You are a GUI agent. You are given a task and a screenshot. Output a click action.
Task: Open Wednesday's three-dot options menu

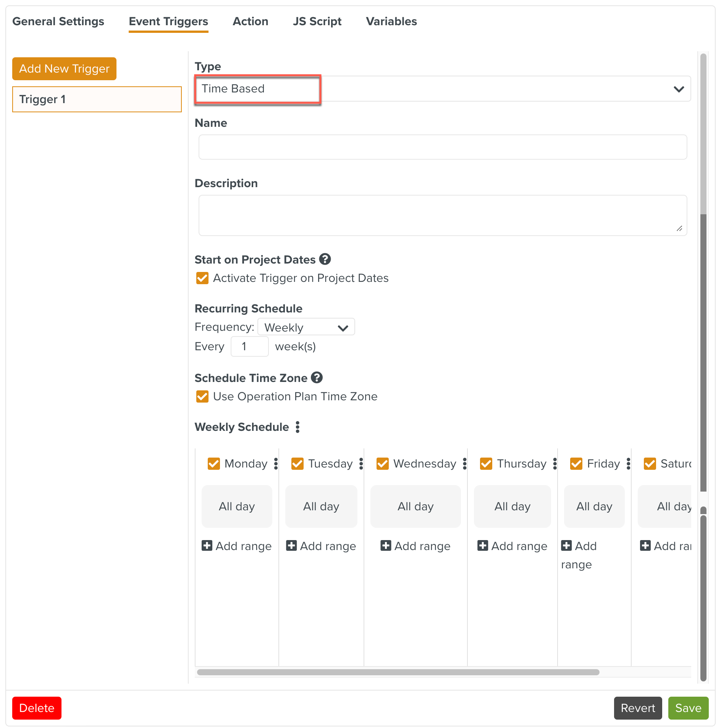pos(464,464)
